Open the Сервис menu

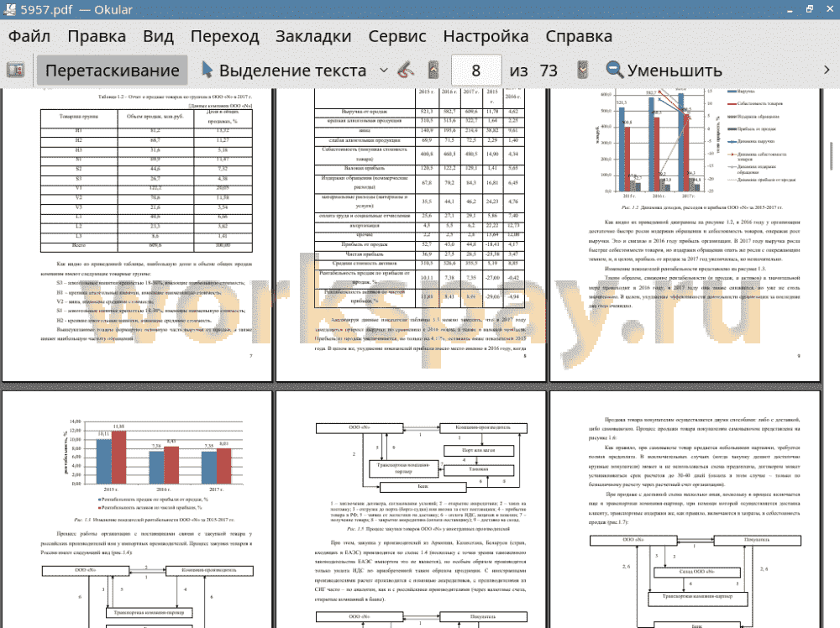coord(397,36)
